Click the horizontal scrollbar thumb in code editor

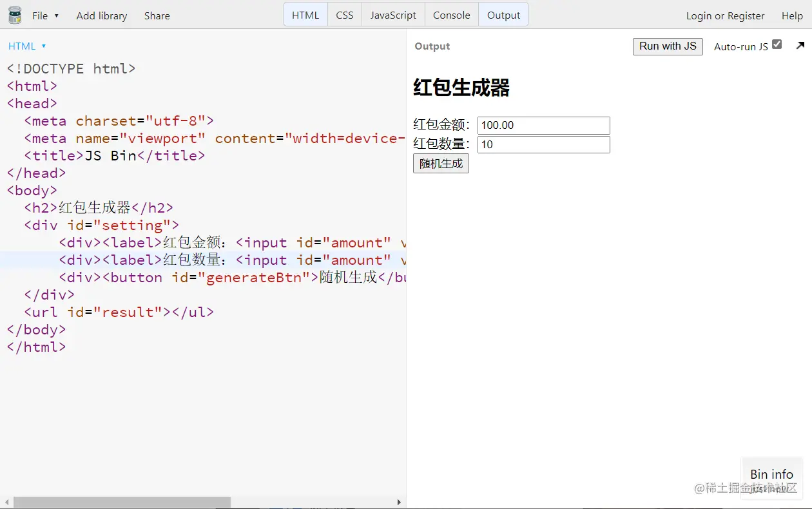coord(122,502)
